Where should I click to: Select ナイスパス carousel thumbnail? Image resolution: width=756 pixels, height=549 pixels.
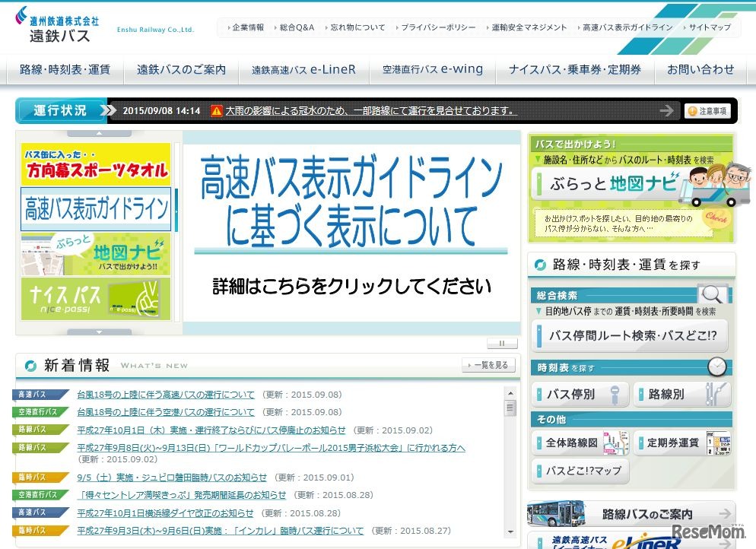coord(96,299)
